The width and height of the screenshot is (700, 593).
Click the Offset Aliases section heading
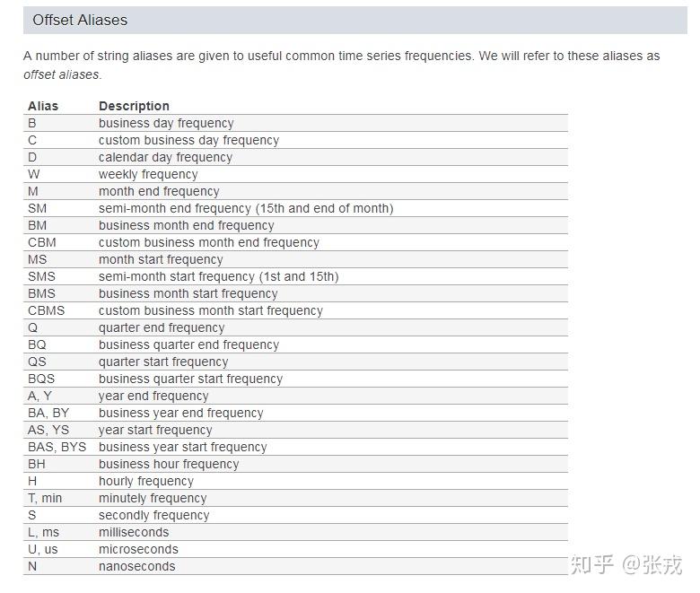(x=80, y=20)
